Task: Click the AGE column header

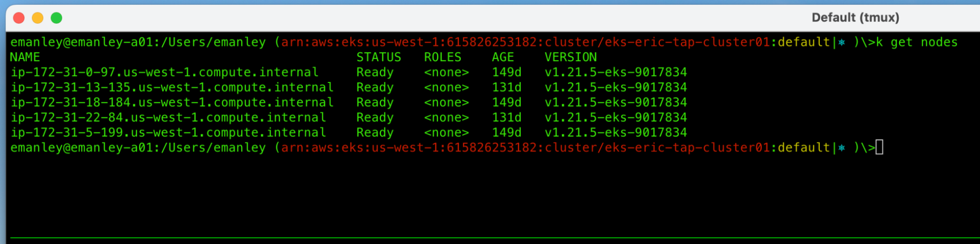Action: click(503, 57)
